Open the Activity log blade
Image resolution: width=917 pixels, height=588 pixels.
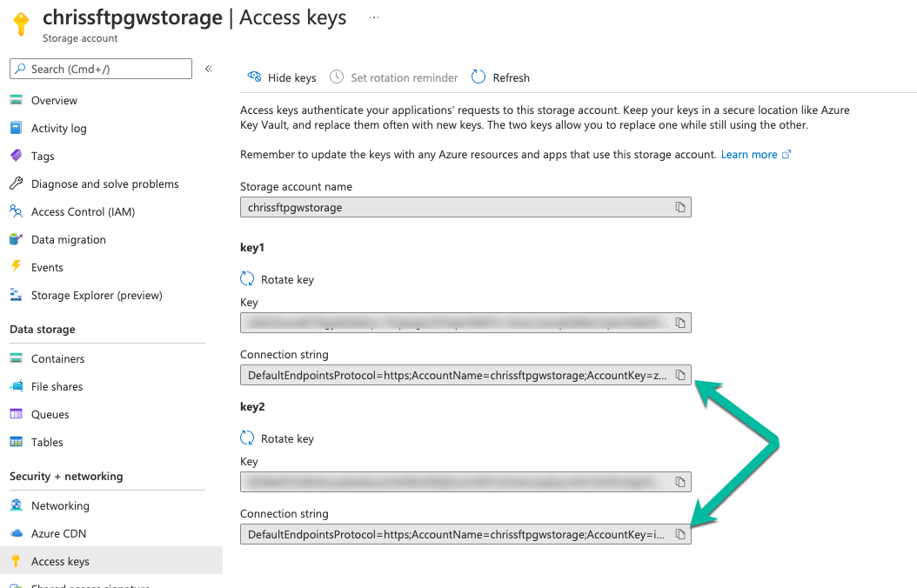click(x=60, y=128)
